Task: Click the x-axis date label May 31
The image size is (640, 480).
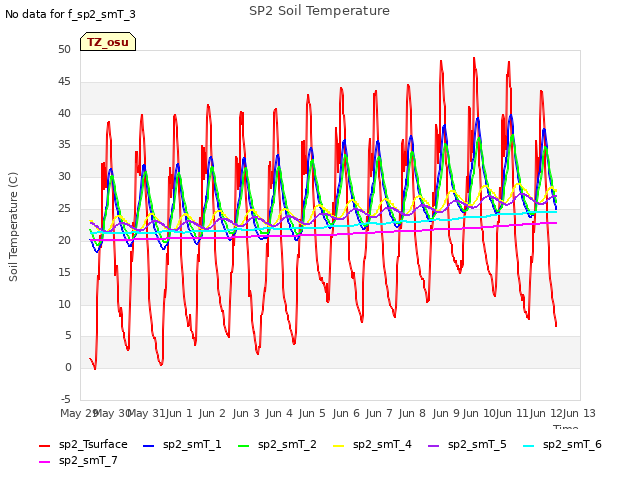Action: [x=145, y=413]
